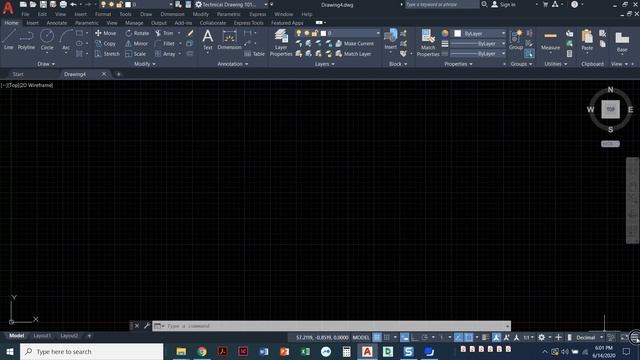Click the Paste tool

click(587, 40)
